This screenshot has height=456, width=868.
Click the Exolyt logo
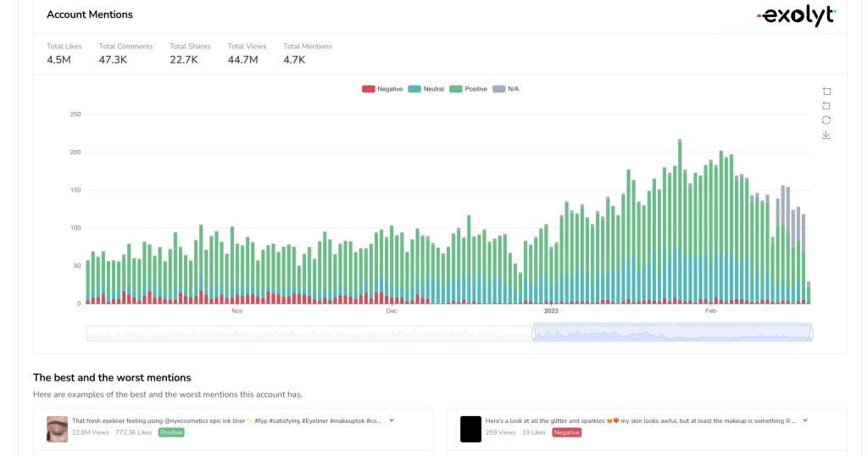(795, 15)
